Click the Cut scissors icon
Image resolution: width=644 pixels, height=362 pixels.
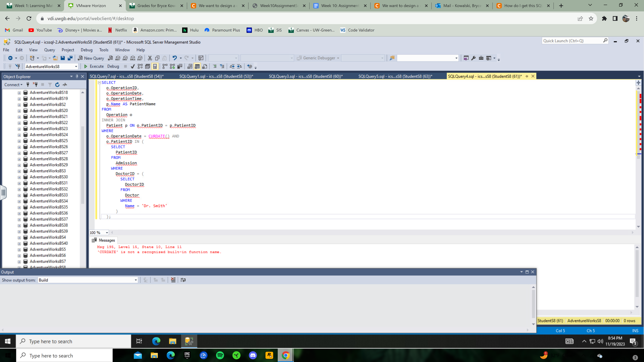(150, 58)
